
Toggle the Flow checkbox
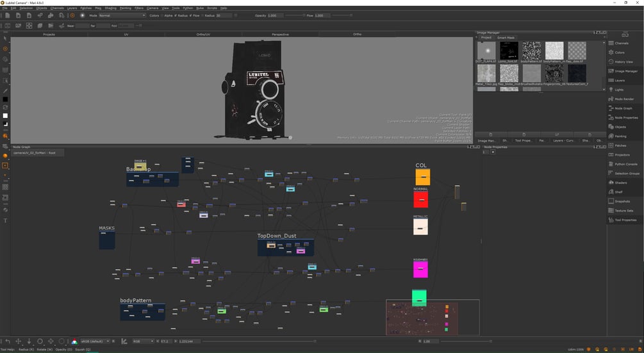coord(191,15)
